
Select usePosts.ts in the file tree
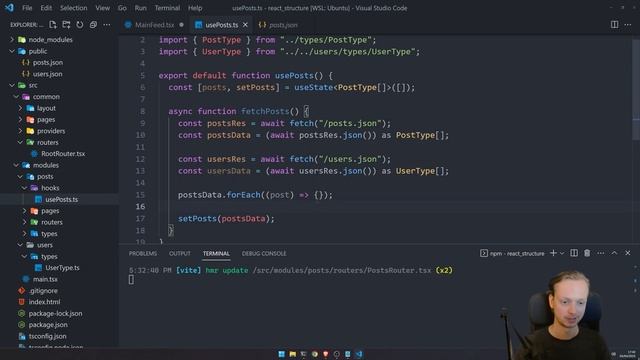[61, 199]
